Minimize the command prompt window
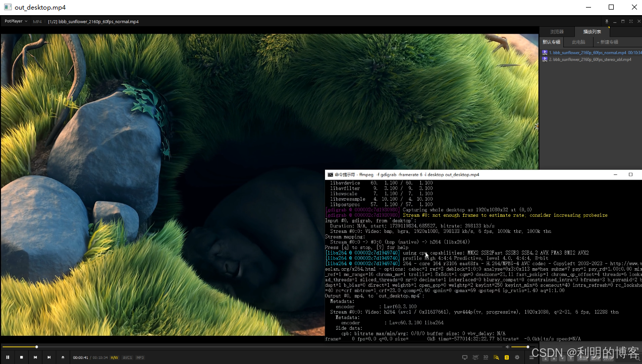This screenshot has width=642, height=364. pos(615,174)
